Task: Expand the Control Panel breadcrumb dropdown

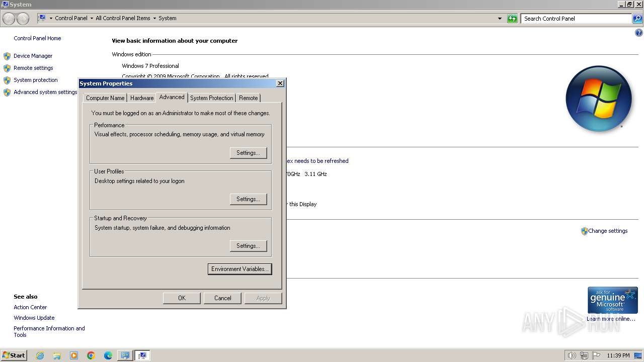Action: coord(92,18)
